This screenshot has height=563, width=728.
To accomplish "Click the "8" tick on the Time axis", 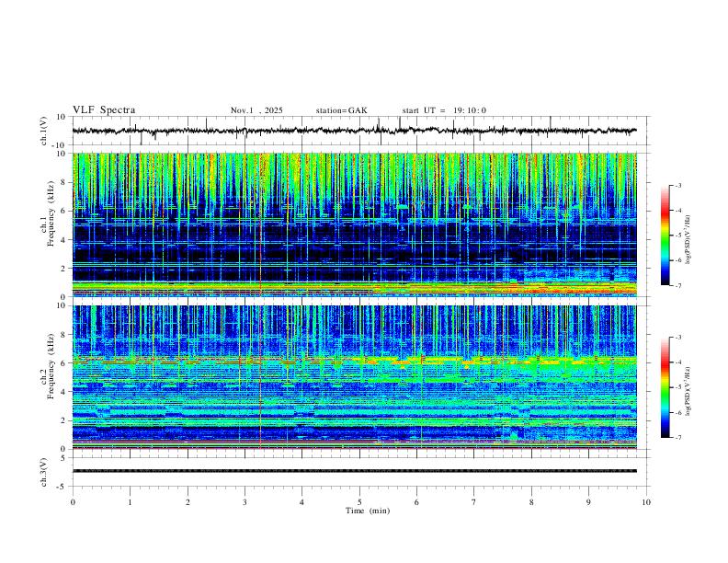I will coord(531,502).
